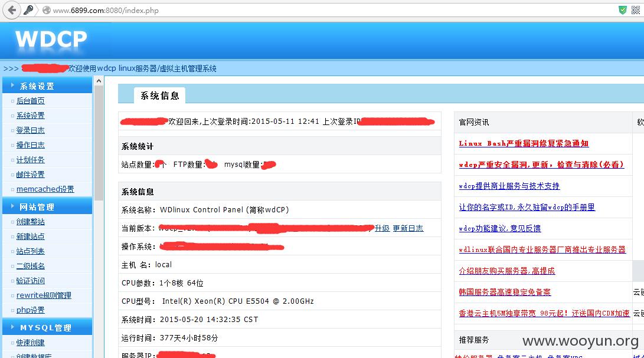Click the globe site icon in the address bar
Screen dimensions: 644x358
coord(47,10)
